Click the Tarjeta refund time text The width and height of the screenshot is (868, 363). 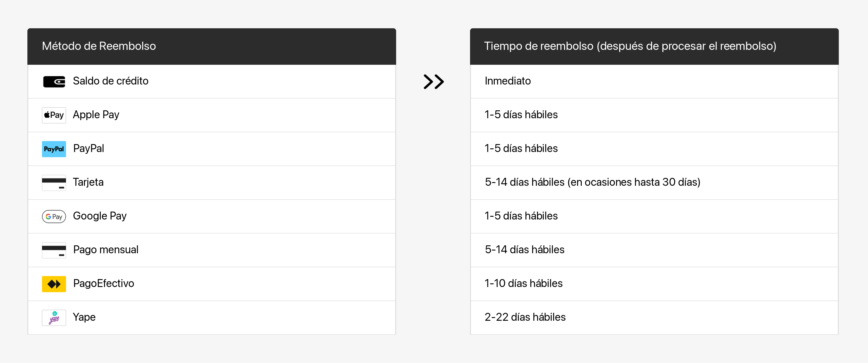tap(592, 182)
